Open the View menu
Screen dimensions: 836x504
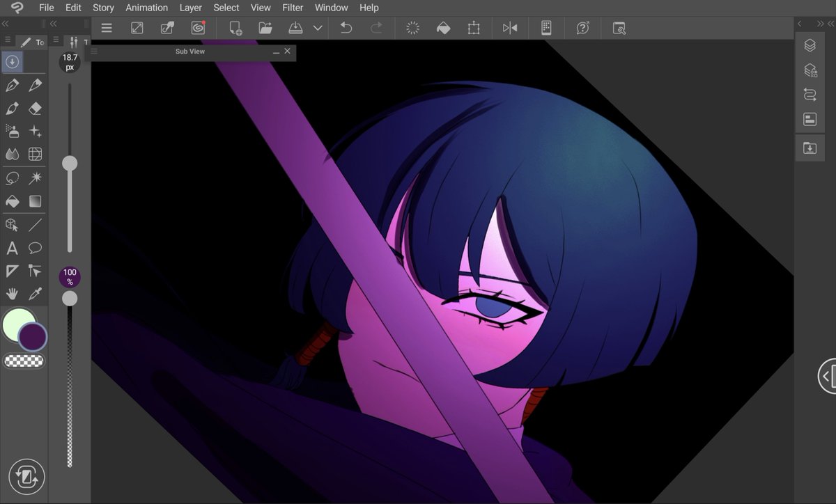click(261, 8)
